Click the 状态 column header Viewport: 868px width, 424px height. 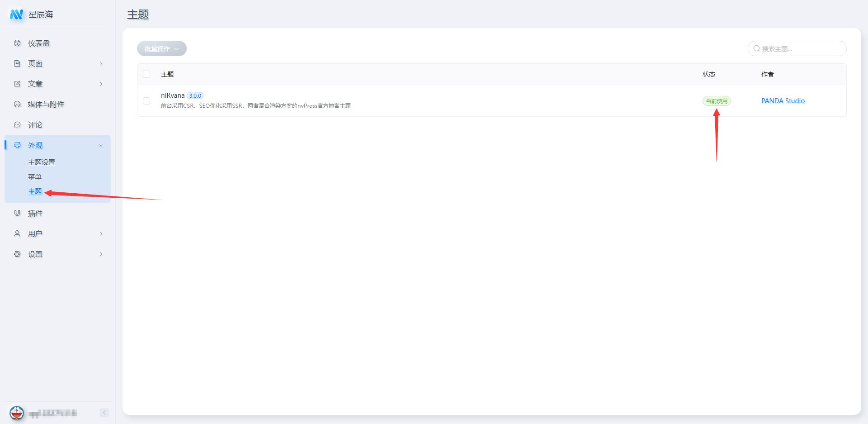click(709, 74)
